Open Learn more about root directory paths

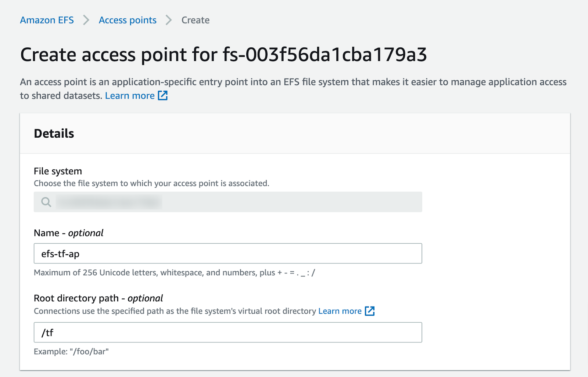[x=340, y=311]
